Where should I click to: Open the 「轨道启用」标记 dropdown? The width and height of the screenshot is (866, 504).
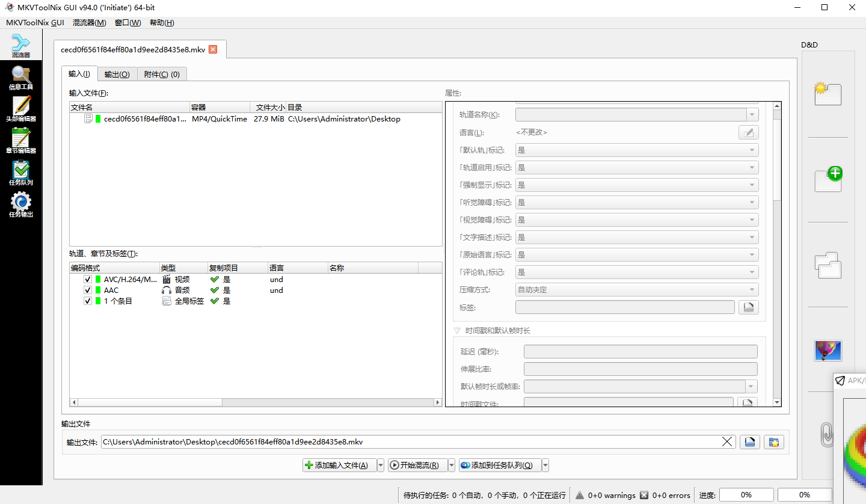[637, 168]
